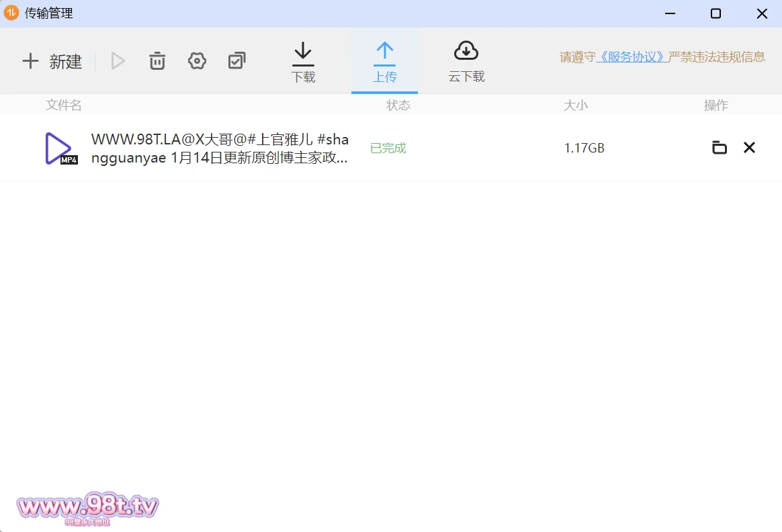Select the 上传 upload tab
The width and height of the screenshot is (782, 532).
[x=384, y=62]
